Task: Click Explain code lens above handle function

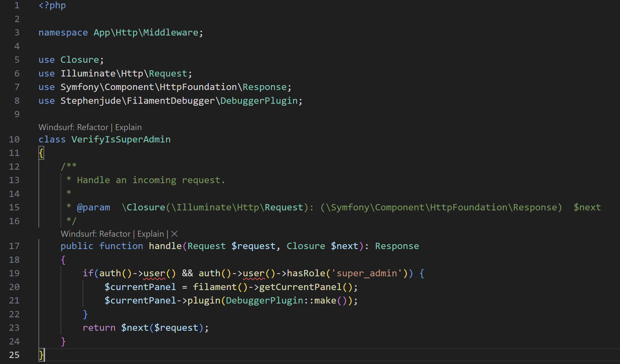Action: coord(151,234)
